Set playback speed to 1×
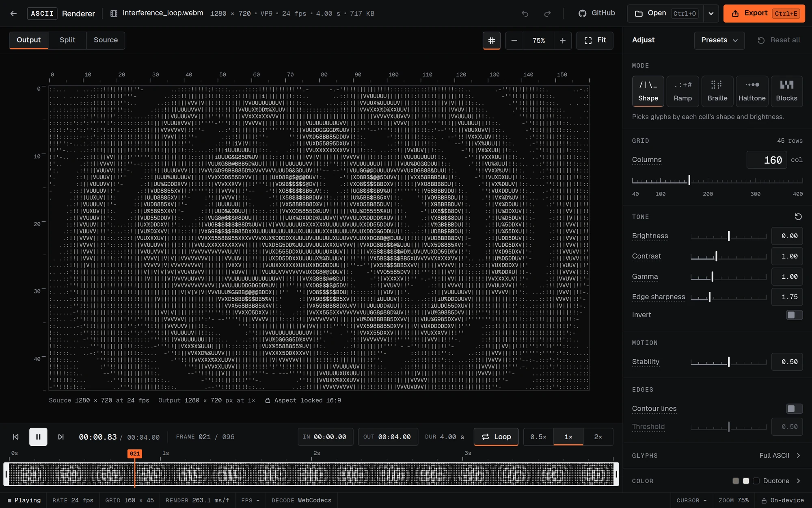Screen dimensions: 812x508 [568, 437]
